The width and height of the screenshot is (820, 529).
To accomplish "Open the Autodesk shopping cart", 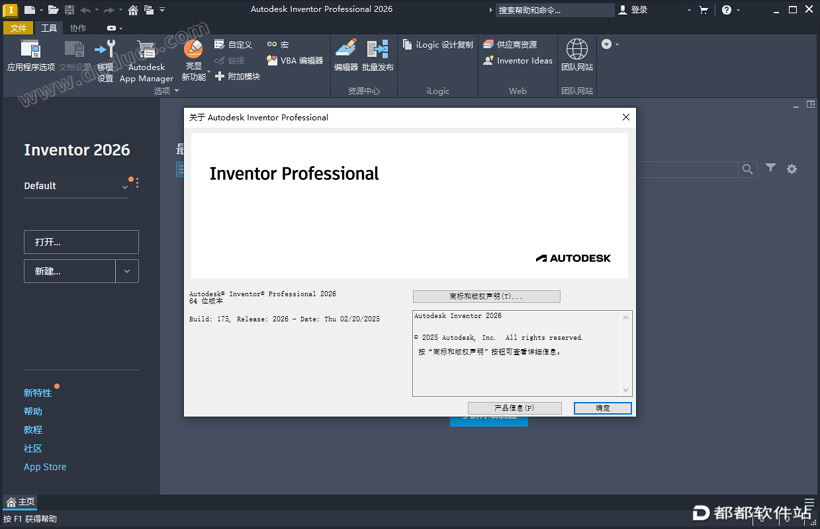I will click(x=703, y=10).
